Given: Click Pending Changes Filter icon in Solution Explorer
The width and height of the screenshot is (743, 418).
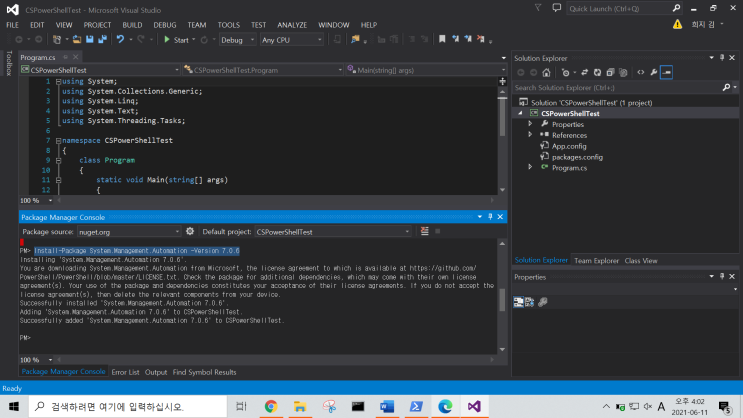Looking at the screenshot, I should coord(565,73).
